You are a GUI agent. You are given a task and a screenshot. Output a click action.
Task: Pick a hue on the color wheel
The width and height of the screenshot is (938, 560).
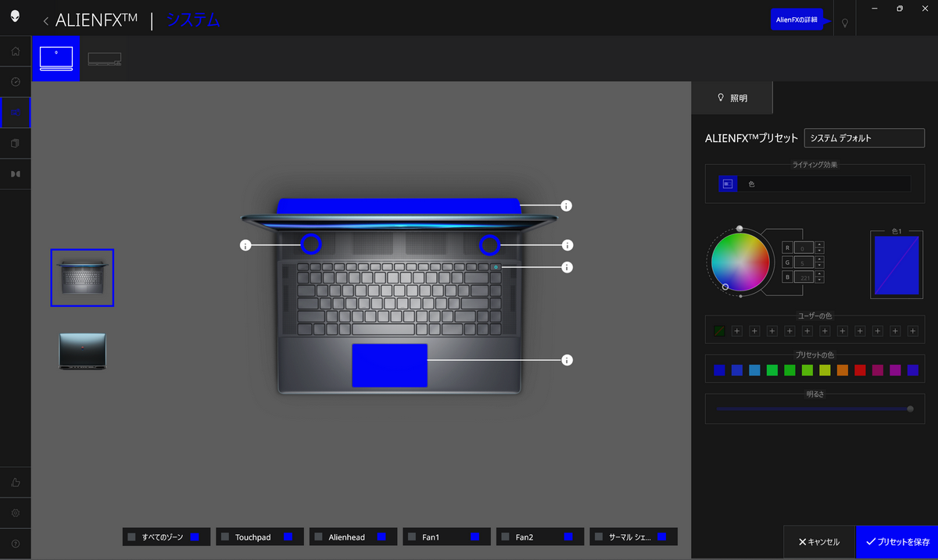(x=740, y=262)
